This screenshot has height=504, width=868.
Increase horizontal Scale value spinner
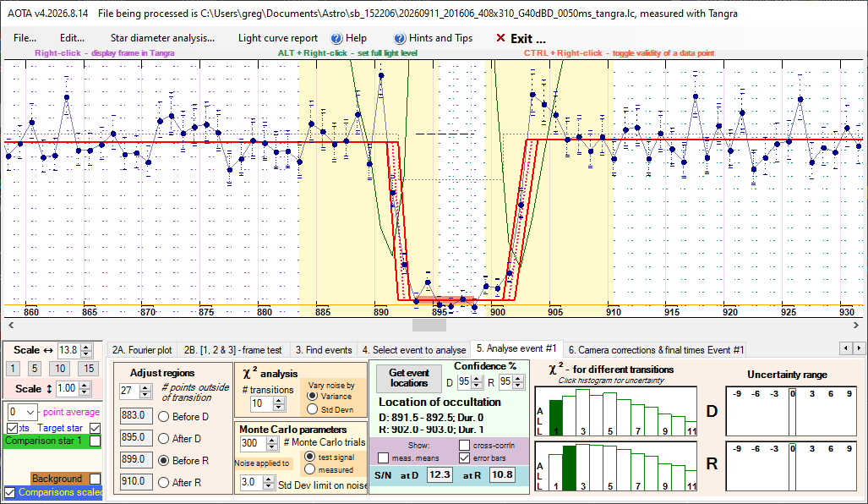(x=86, y=348)
